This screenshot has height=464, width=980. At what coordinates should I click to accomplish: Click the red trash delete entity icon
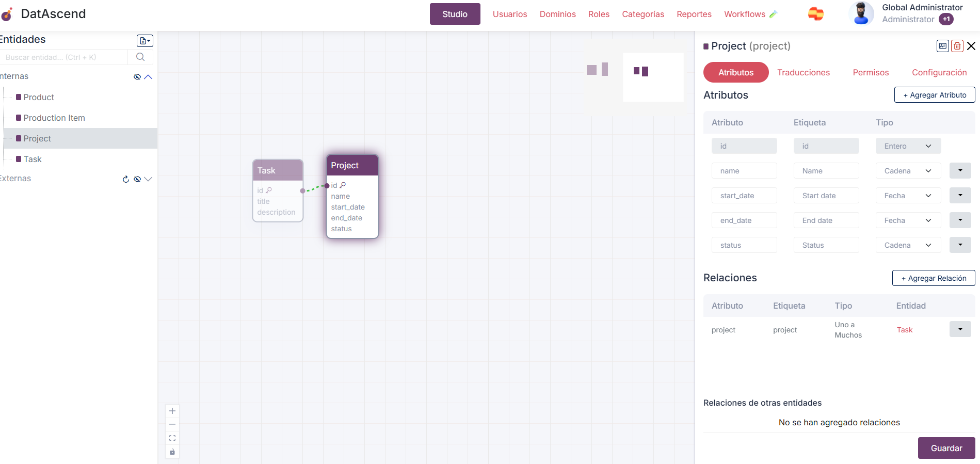tap(957, 46)
